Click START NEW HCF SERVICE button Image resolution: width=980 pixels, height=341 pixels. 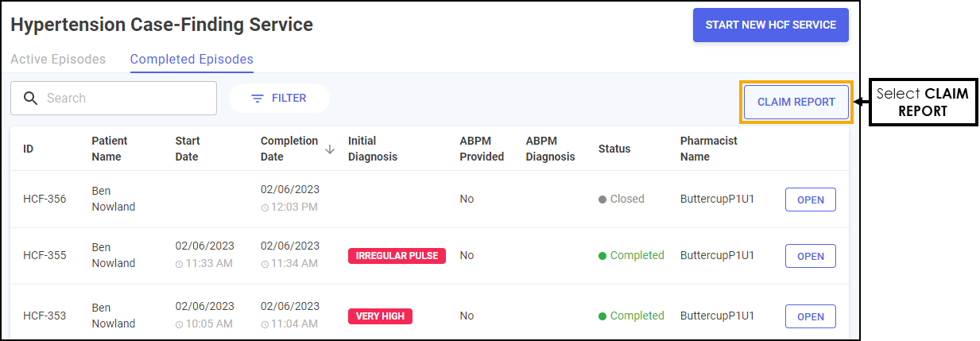click(771, 25)
